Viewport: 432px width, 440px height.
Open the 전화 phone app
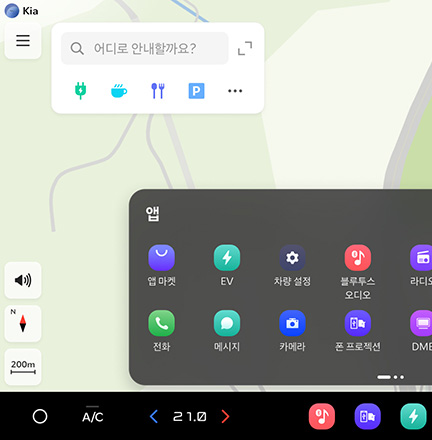(x=161, y=331)
